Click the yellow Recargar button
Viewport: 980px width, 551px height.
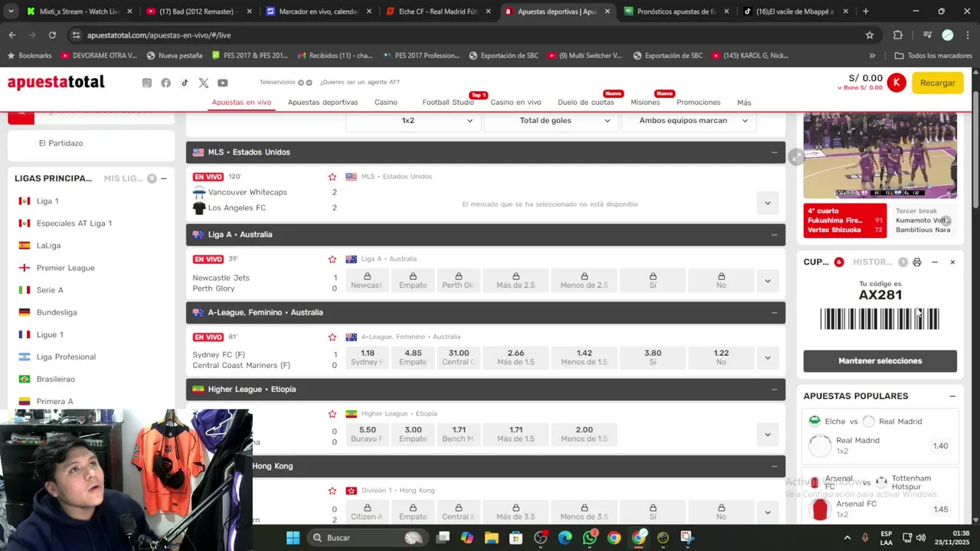click(x=937, y=83)
